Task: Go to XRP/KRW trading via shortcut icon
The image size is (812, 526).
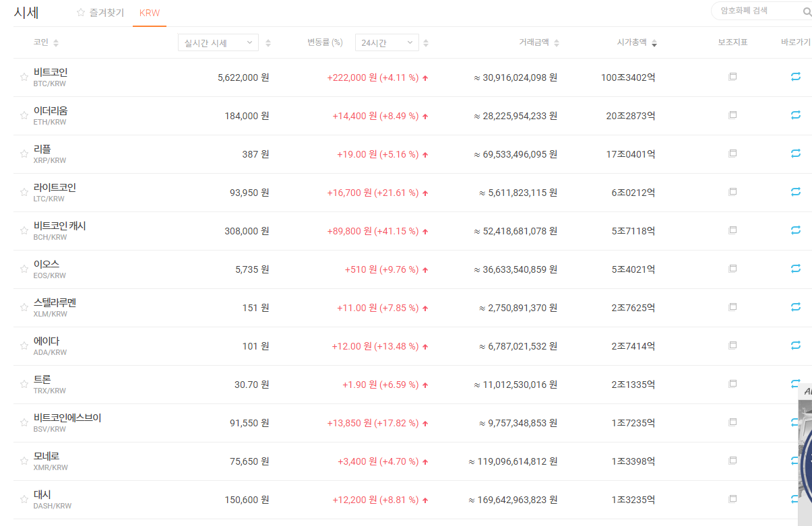Action: pos(796,154)
